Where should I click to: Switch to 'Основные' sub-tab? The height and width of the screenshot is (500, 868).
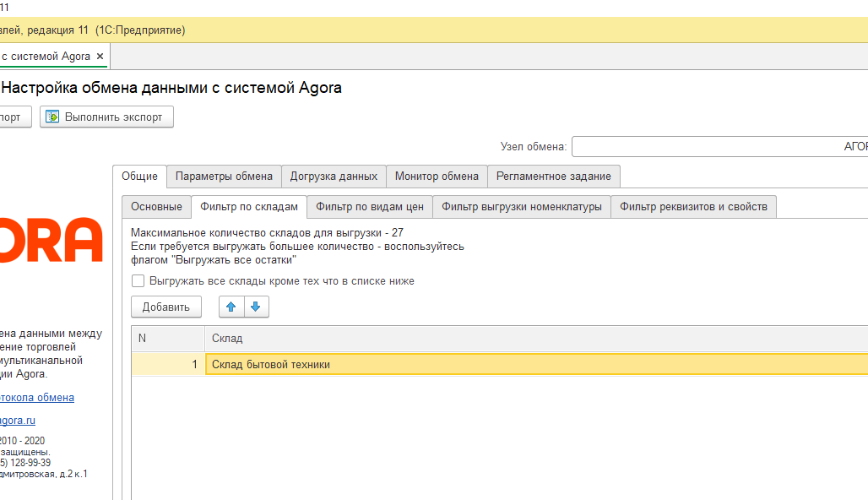[x=156, y=207]
